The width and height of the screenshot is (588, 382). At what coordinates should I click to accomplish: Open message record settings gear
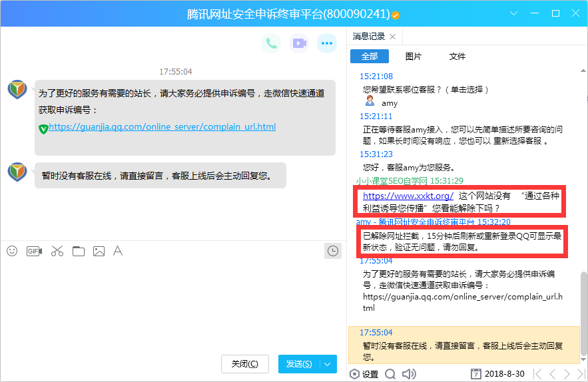(354, 374)
